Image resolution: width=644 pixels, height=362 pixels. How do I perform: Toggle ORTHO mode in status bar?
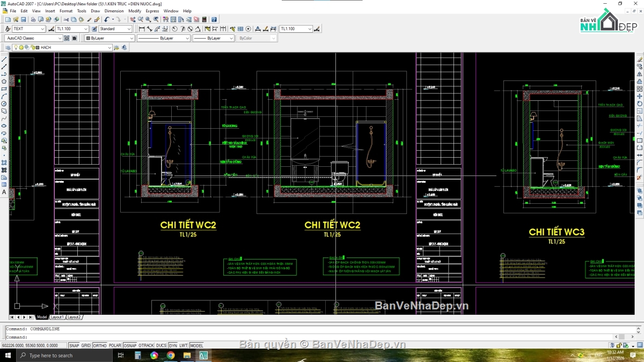[x=100, y=346]
